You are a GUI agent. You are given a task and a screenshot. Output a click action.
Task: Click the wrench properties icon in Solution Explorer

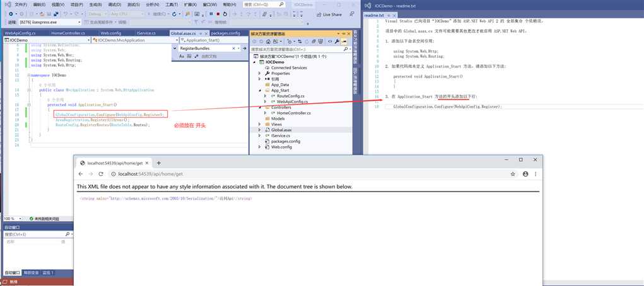337,42
